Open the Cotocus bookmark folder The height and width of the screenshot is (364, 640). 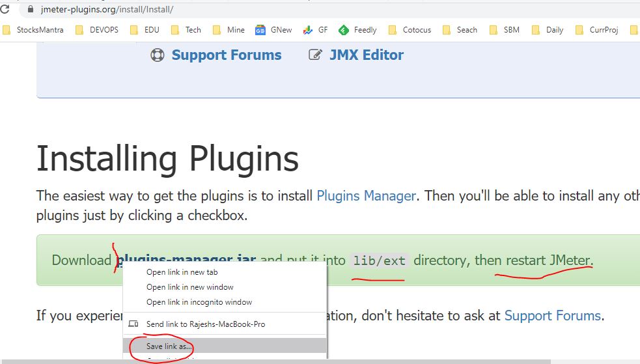point(410,30)
